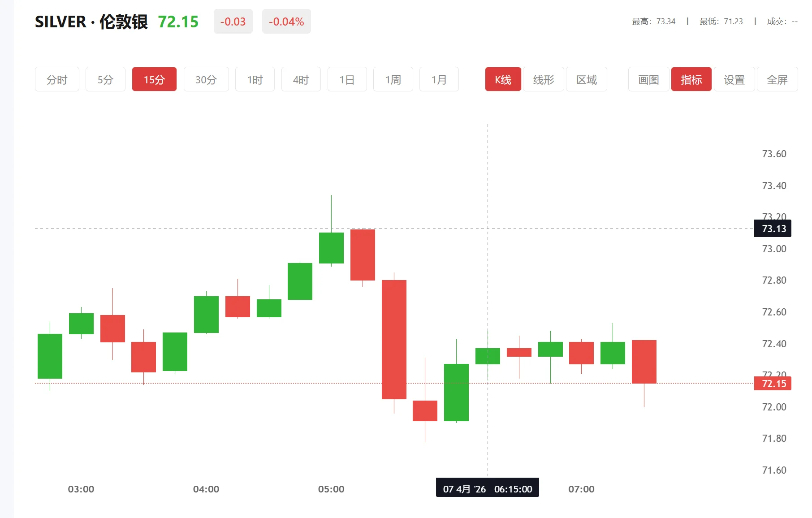Switch to the 1日 daily chart
Screen dimensions: 812x518
coord(347,79)
